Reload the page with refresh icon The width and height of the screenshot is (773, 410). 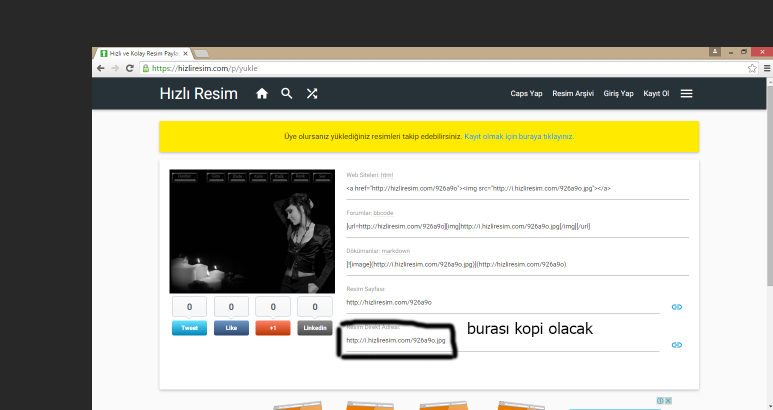click(x=130, y=68)
